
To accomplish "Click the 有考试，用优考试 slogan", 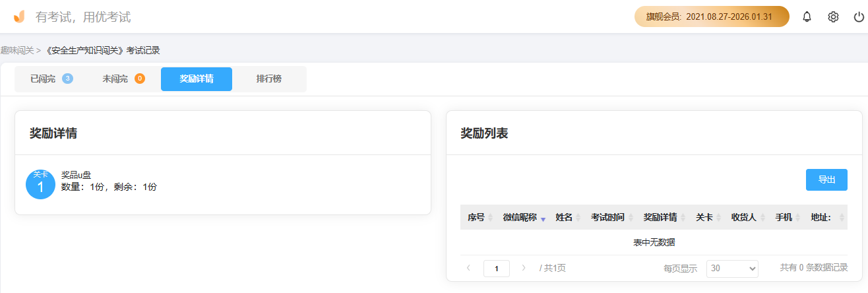I will pyautogui.click(x=83, y=17).
